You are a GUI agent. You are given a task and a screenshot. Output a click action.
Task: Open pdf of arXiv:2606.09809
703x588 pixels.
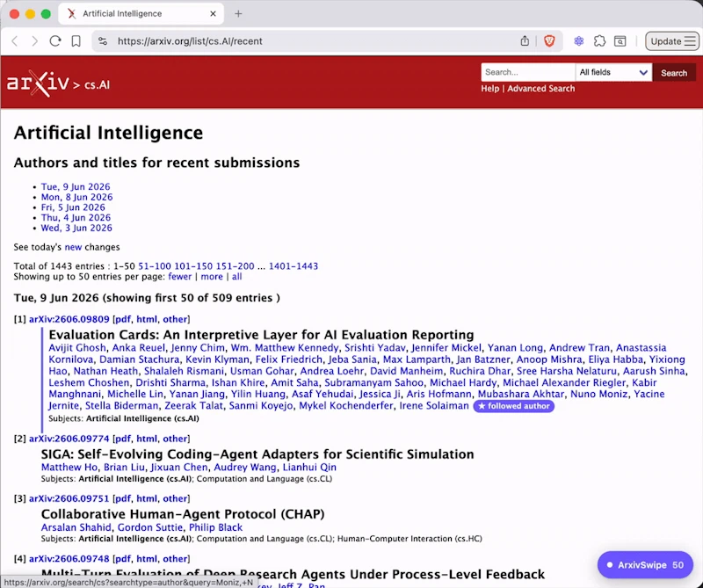[123, 319]
